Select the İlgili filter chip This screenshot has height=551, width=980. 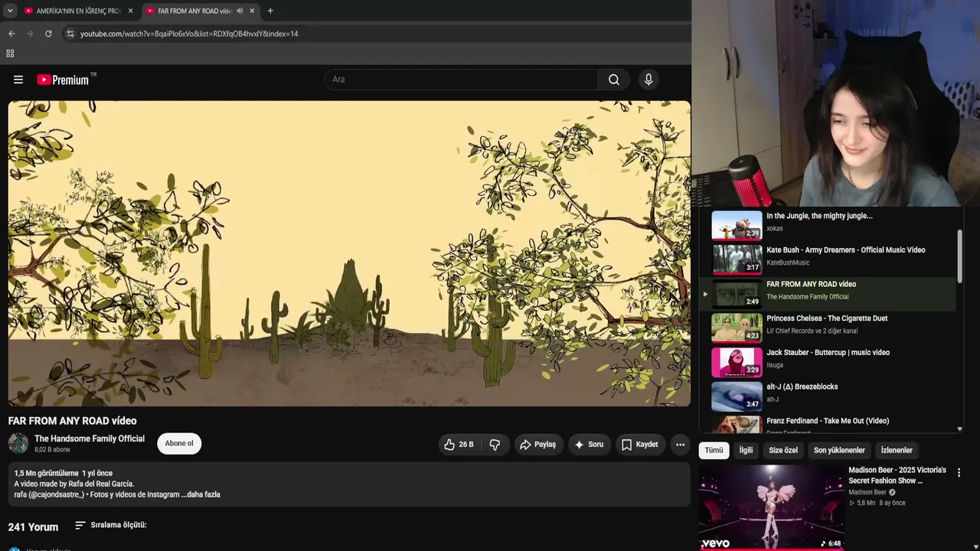(746, 451)
